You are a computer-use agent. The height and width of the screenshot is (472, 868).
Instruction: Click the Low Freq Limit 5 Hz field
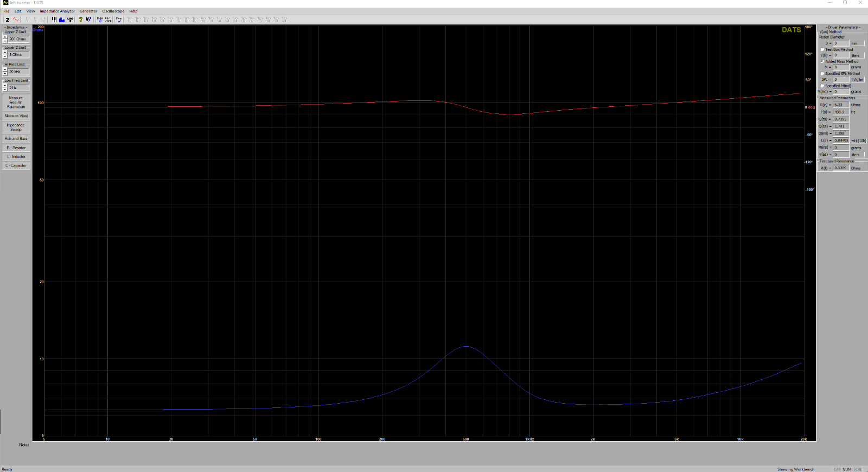(18, 87)
